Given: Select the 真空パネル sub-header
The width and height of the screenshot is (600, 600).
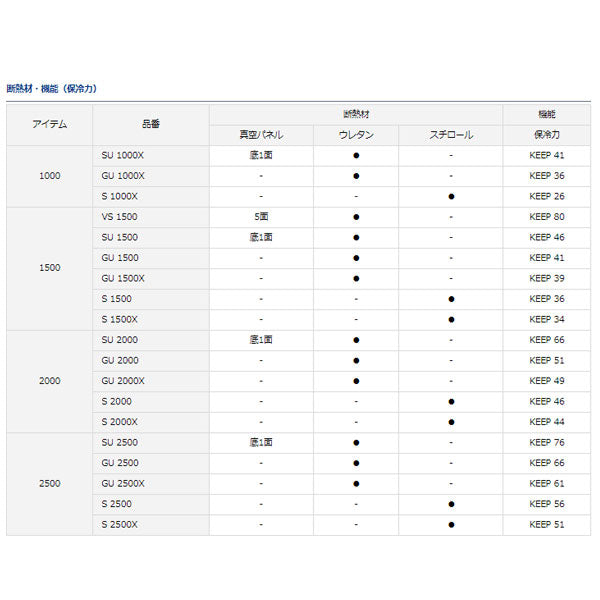Looking at the screenshot, I should point(260,135).
